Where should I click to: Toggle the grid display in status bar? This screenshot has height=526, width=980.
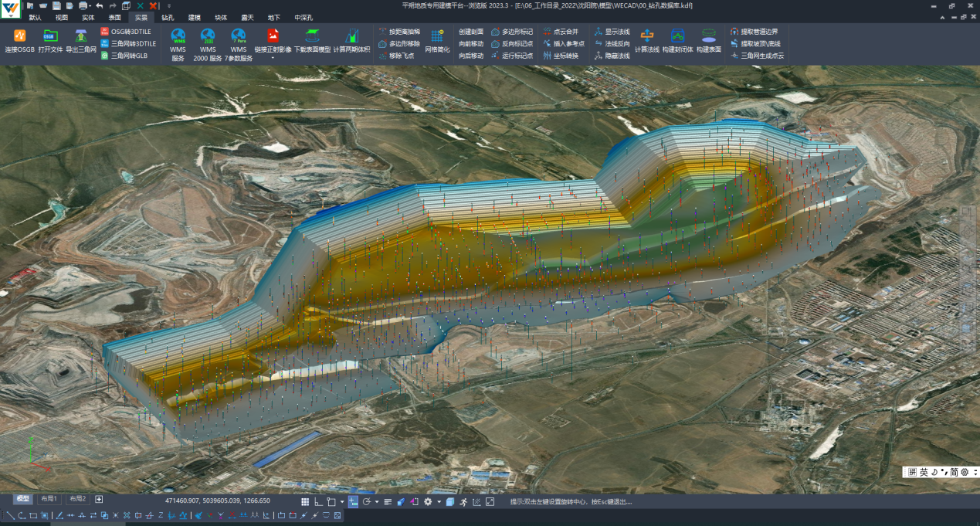tap(305, 502)
